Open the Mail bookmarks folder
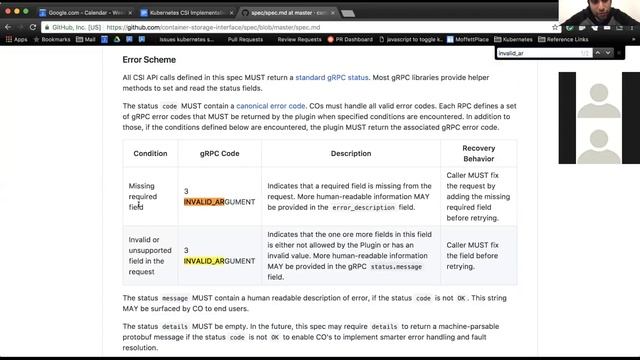640x360 pixels. (x=86, y=40)
